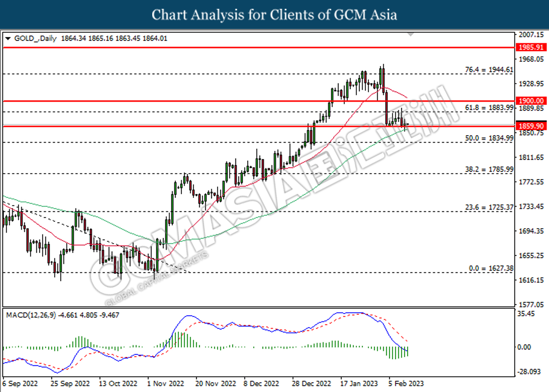Select the 1859.90 red price label

531,126
